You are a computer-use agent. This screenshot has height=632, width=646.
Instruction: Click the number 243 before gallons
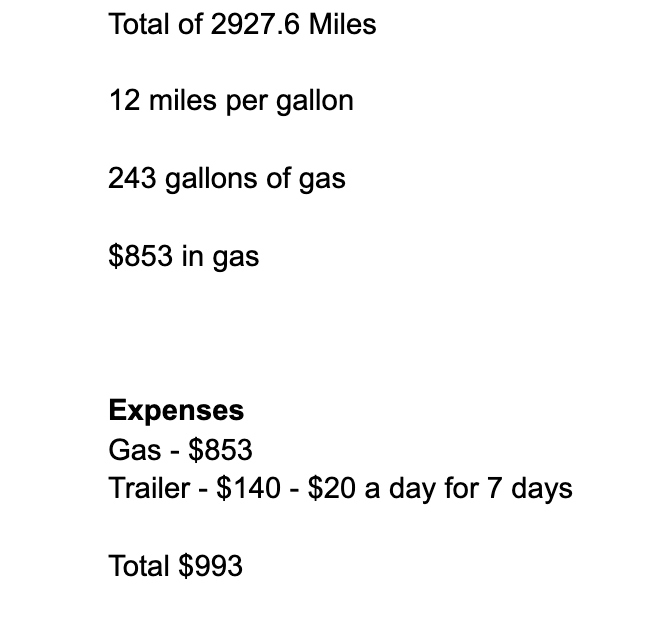tap(132, 178)
